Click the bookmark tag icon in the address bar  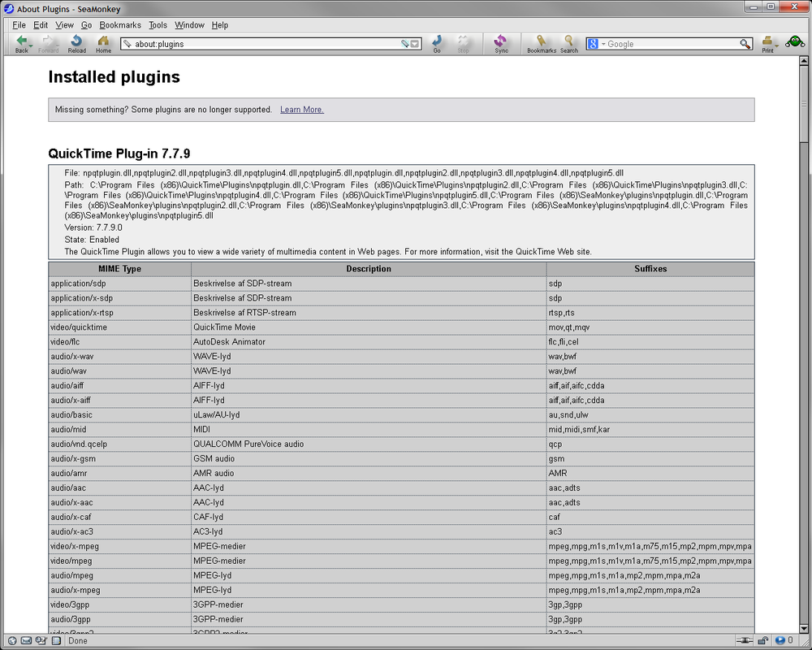point(405,44)
